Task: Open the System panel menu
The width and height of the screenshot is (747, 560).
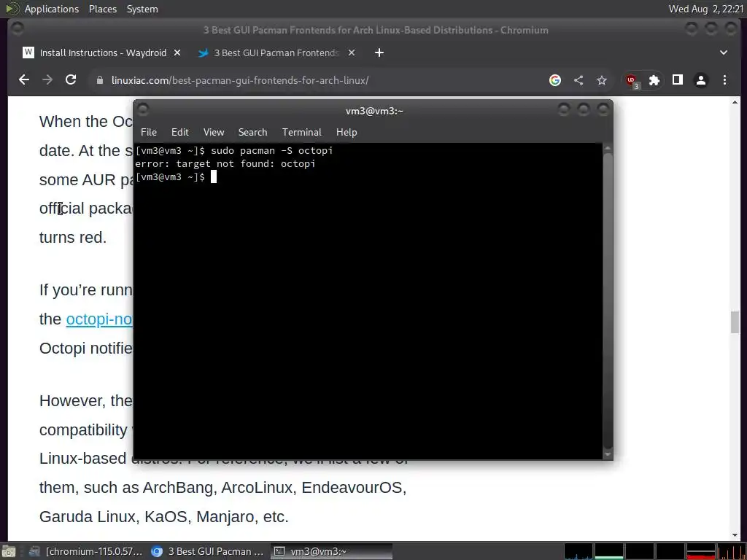Action: pyautogui.click(x=142, y=9)
